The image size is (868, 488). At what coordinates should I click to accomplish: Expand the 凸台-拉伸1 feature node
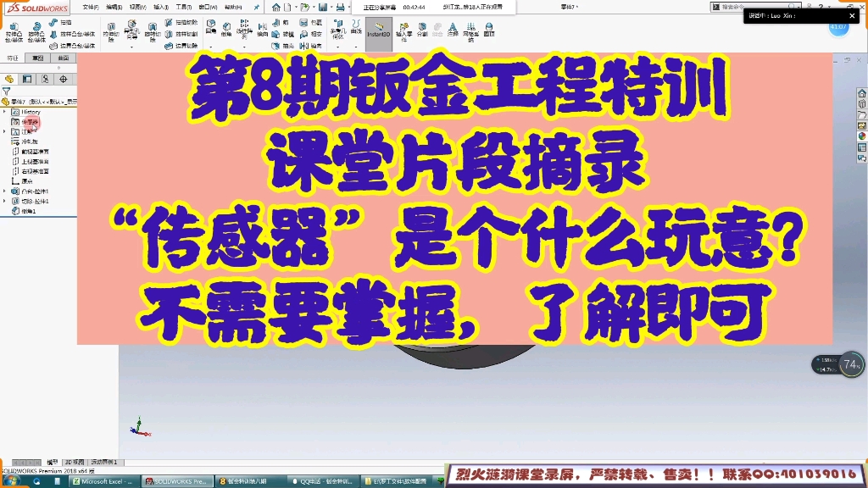click(x=4, y=189)
